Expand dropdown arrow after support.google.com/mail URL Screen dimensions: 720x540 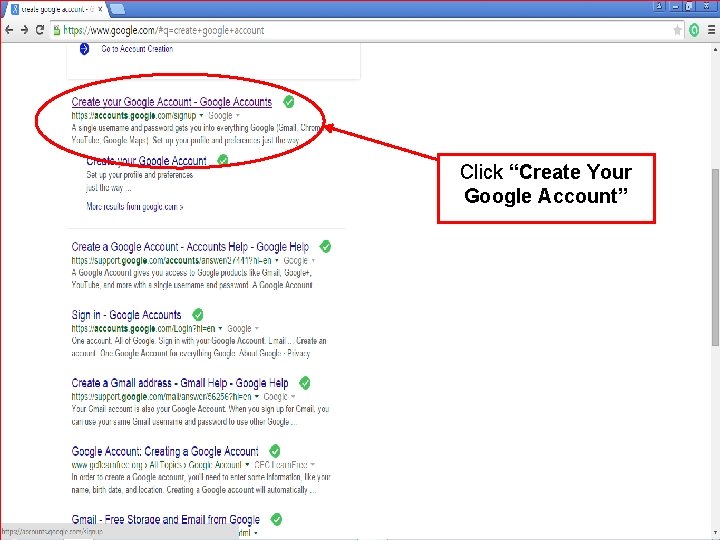pos(257,396)
